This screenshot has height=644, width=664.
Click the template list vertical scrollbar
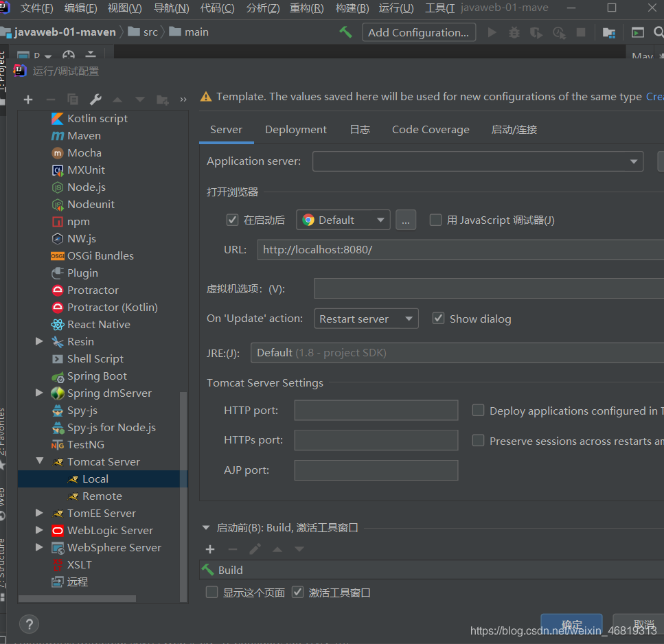tap(183, 496)
